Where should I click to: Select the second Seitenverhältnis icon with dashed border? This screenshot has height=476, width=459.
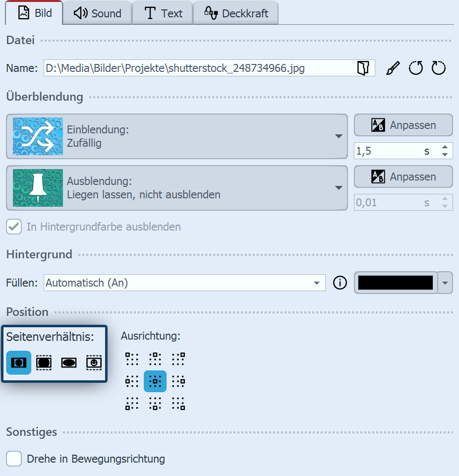tap(44, 362)
